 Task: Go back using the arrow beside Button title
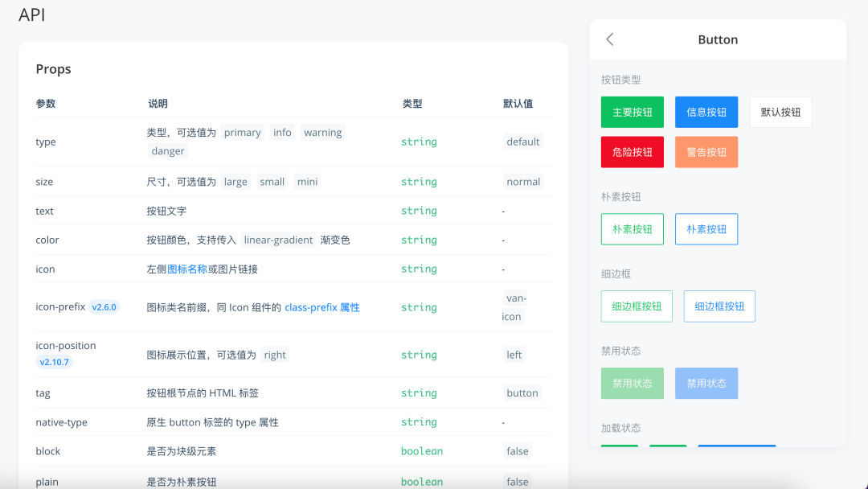(609, 39)
